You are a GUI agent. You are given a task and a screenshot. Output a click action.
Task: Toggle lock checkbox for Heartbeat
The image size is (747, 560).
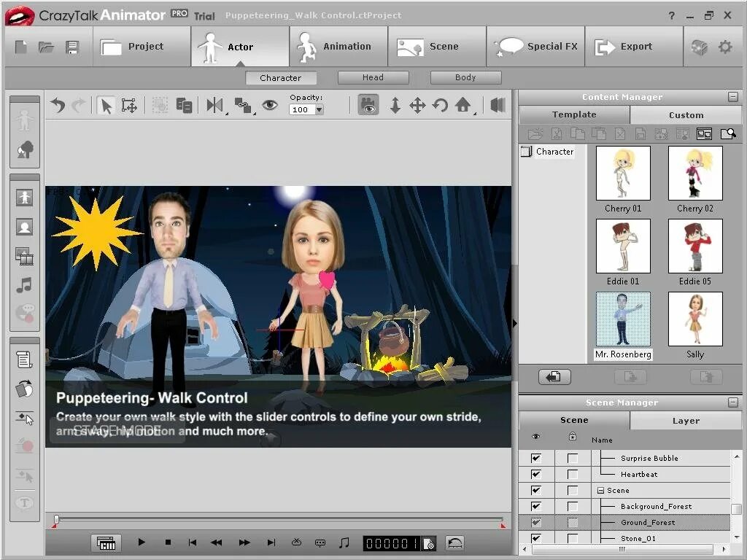[x=573, y=474]
